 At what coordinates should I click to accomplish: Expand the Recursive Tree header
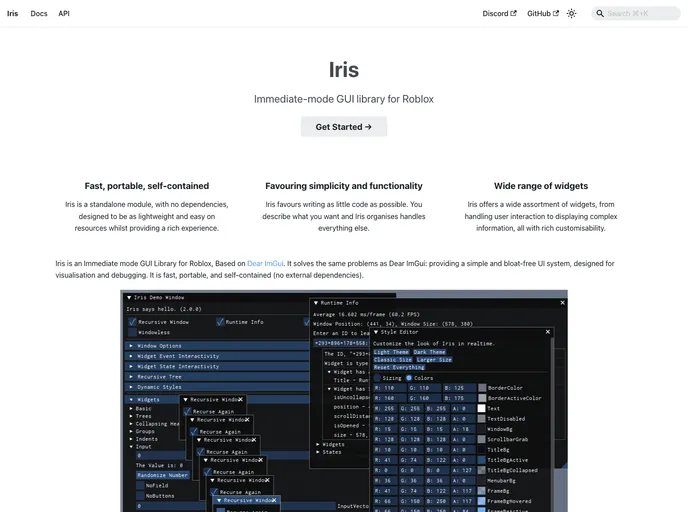[x=217, y=376]
